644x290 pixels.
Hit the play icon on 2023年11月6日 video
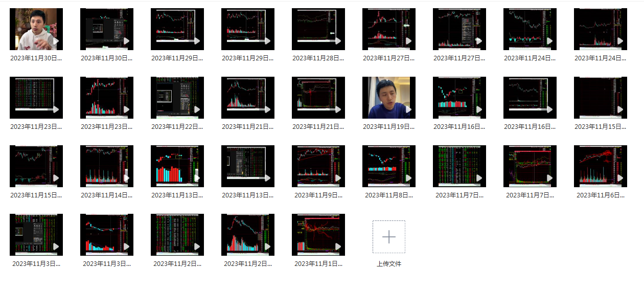[x=620, y=178]
